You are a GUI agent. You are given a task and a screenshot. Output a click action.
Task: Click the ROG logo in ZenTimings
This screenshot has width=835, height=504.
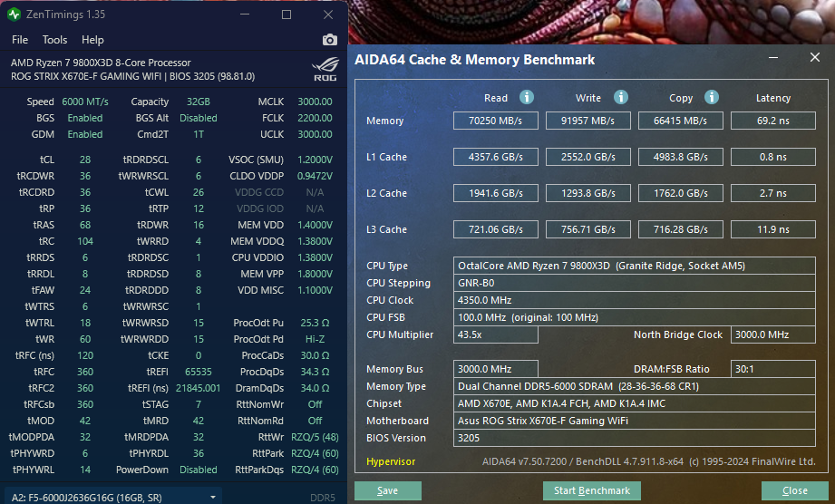[325, 70]
